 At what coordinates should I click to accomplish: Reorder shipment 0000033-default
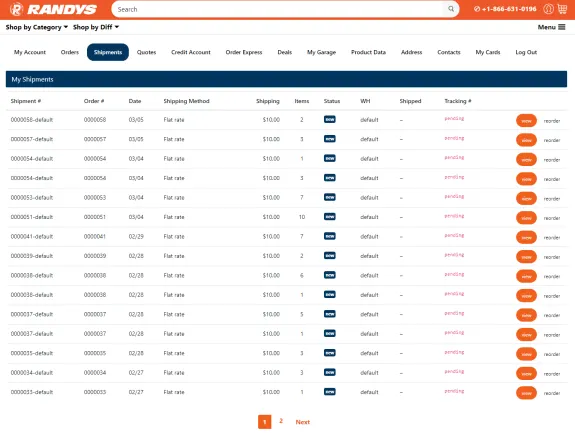[552, 393]
